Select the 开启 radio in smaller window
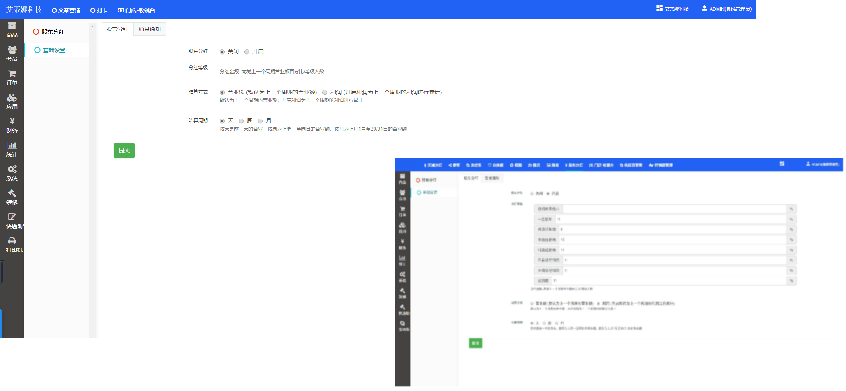 tap(548, 193)
